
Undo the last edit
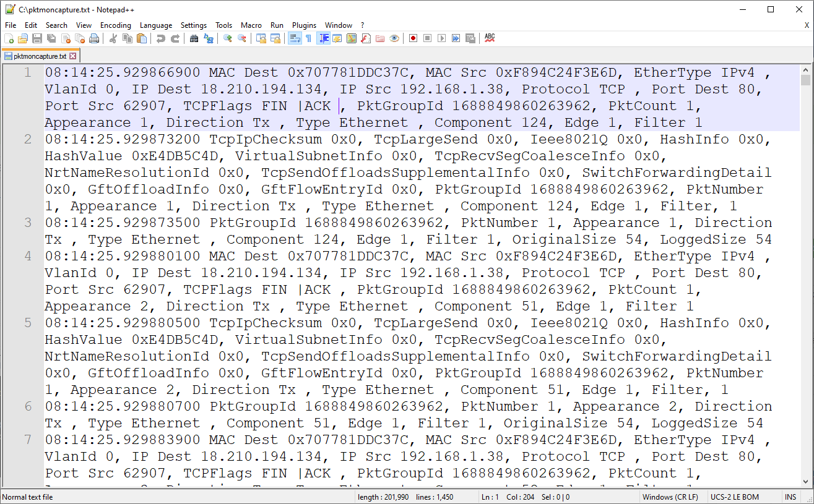pyautogui.click(x=160, y=38)
